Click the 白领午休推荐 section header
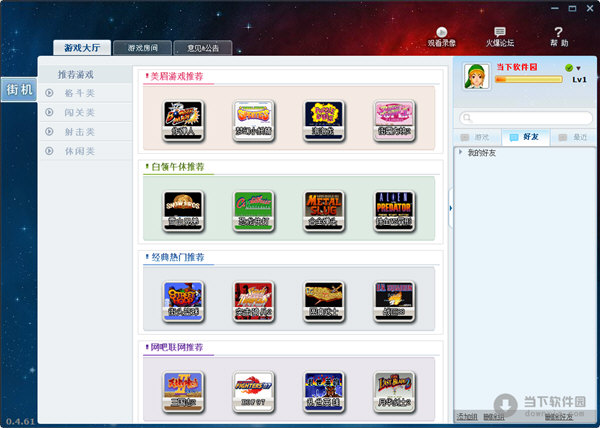This screenshot has height=428, width=600. tap(178, 167)
